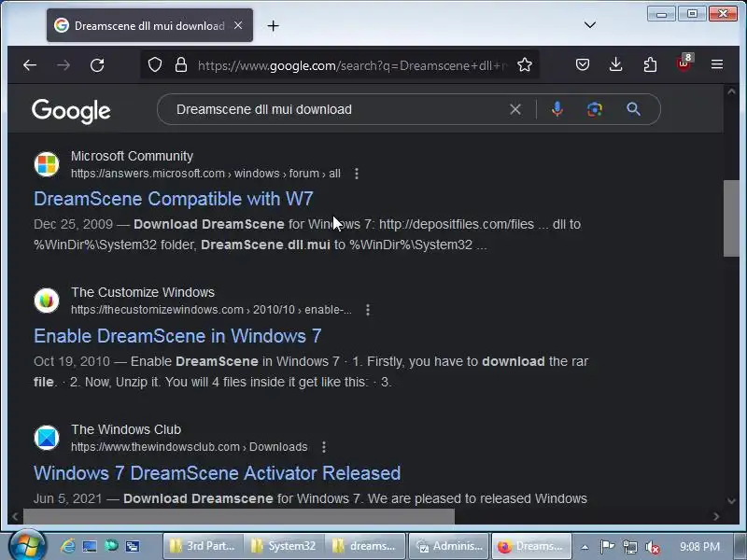
Task: Click the Google search text box
Action: coord(333,109)
